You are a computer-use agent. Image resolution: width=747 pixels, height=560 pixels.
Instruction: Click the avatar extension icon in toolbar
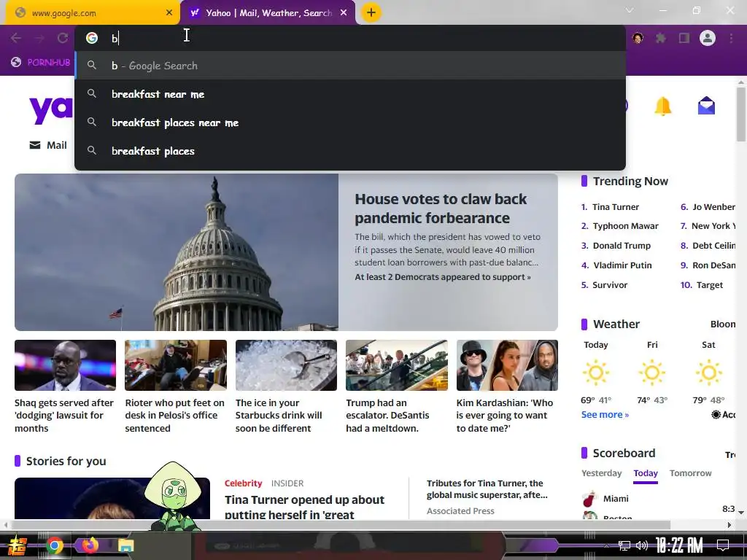(x=638, y=38)
